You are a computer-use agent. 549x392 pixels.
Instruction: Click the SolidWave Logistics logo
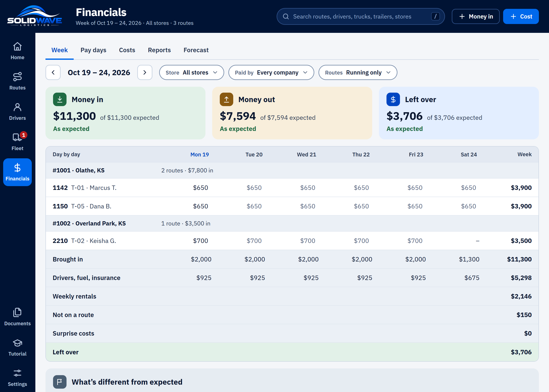point(35,16)
